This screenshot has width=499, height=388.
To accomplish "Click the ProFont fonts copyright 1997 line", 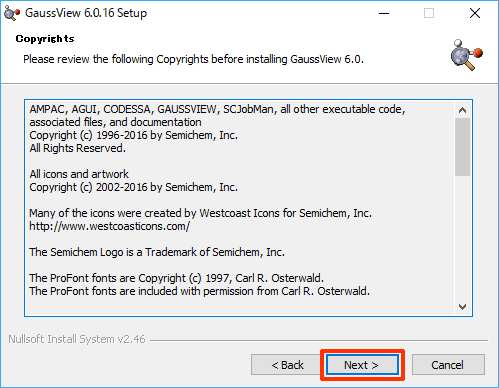I will pos(176,278).
